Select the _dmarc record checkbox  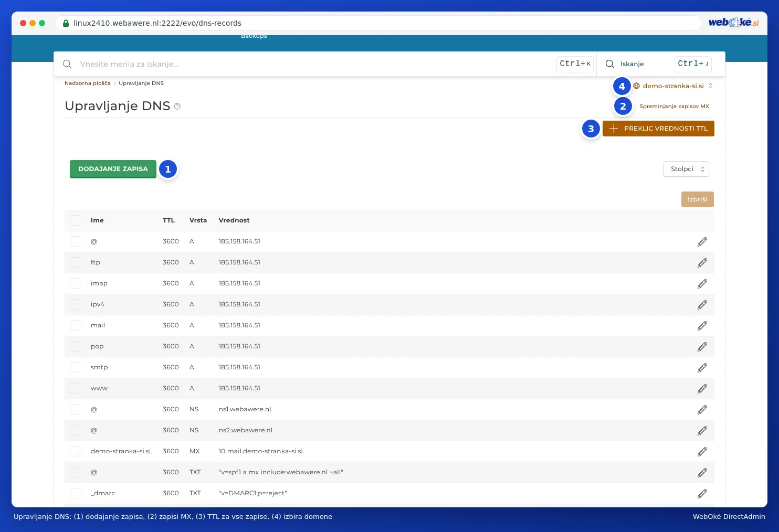pyautogui.click(x=75, y=493)
